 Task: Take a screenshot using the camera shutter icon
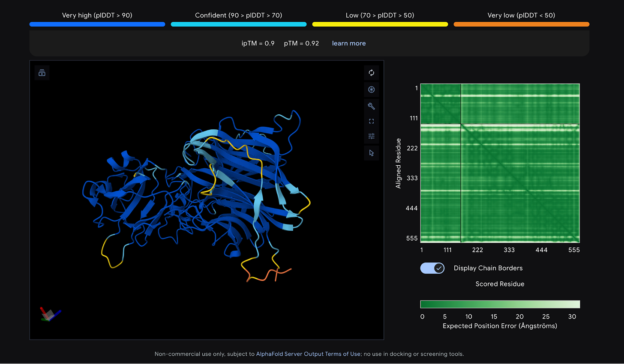[371, 90]
